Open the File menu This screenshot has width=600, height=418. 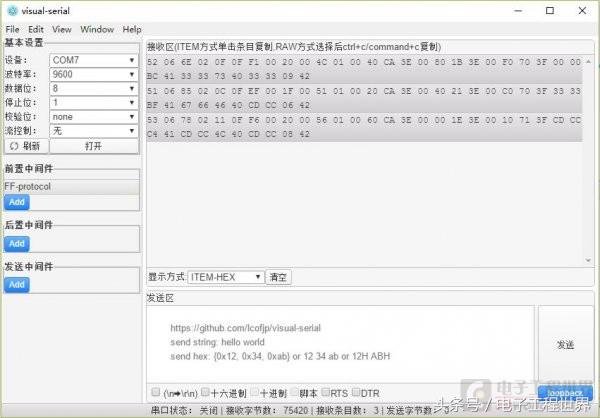pos(12,29)
